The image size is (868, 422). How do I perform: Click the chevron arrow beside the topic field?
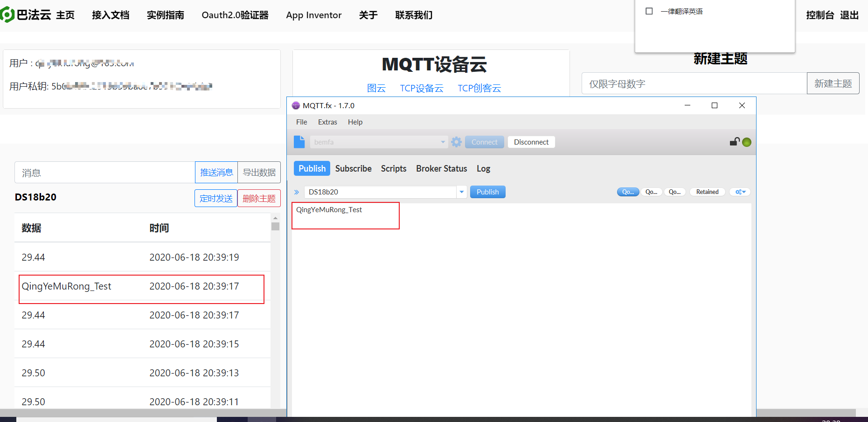297,192
